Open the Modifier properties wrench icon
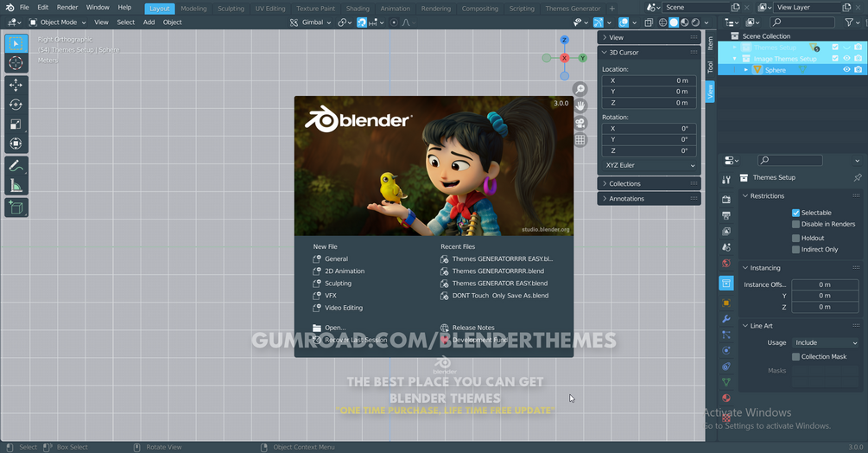 pos(726,319)
